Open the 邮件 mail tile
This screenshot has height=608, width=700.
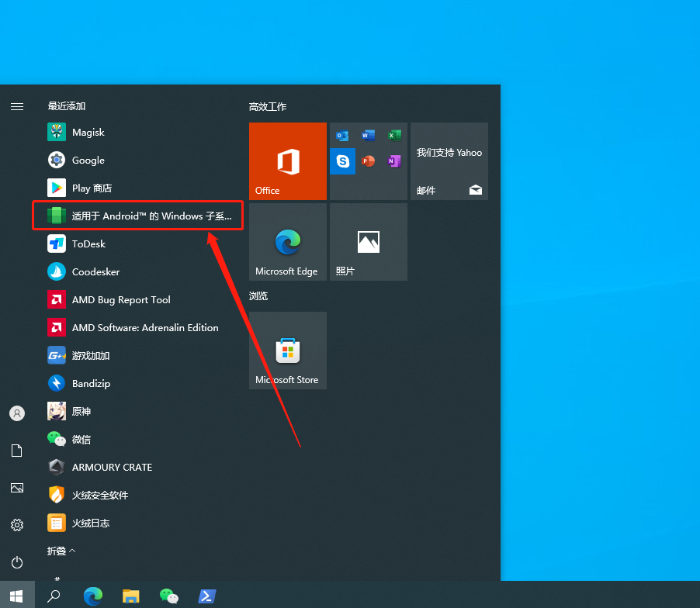[x=449, y=161]
